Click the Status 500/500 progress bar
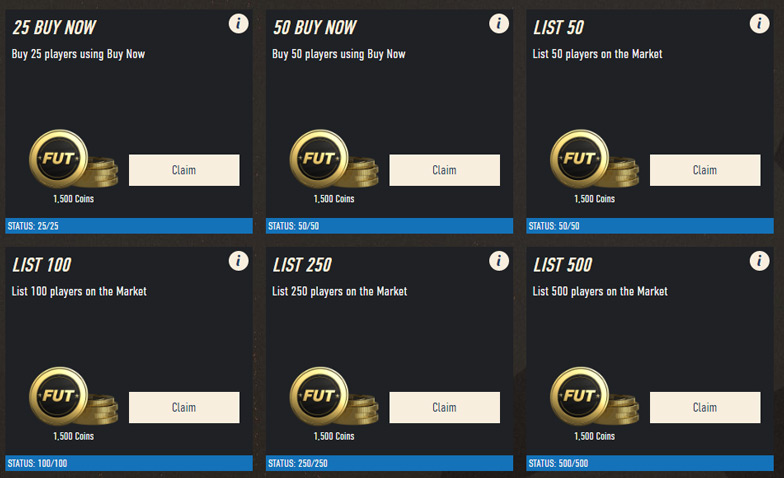The image size is (784, 478). click(650, 464)
